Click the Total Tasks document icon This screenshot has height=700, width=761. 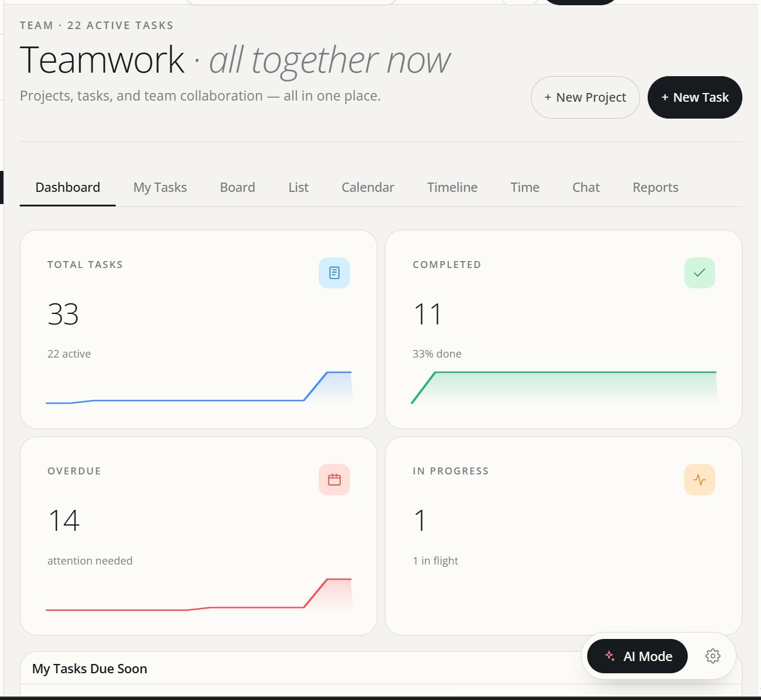(334, 273)
